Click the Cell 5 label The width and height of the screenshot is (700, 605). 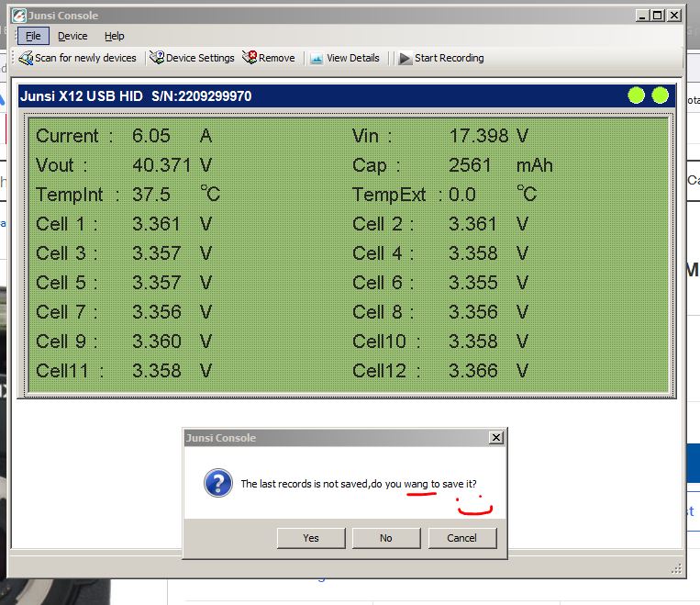(x=66, y=283)
